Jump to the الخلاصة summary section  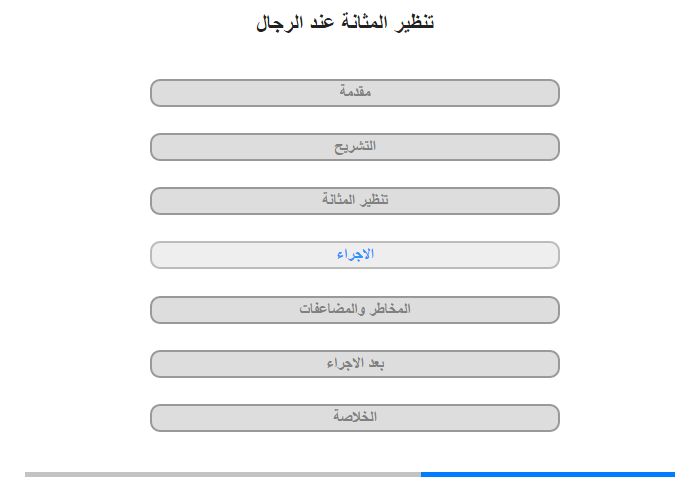tap(355, 418)
